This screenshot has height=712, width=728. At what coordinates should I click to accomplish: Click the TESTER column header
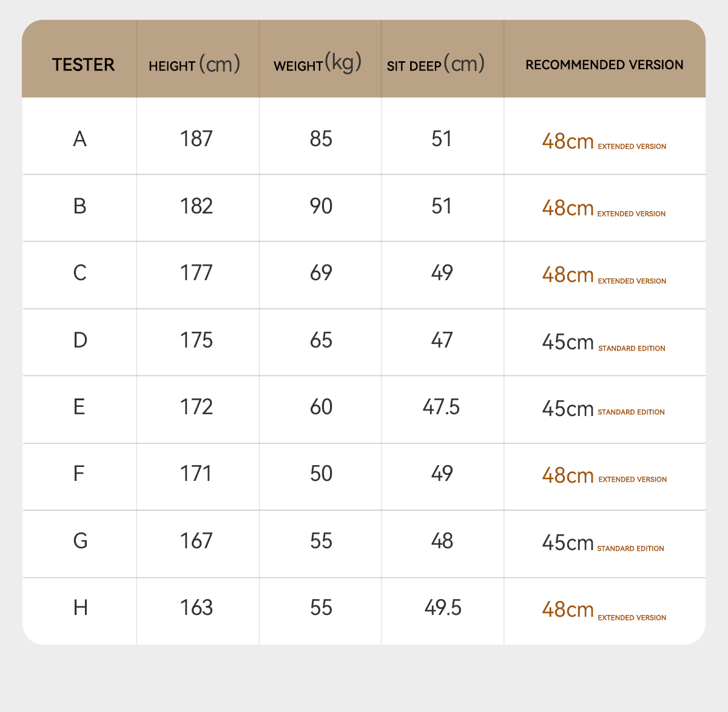click(x=83, y=65)
